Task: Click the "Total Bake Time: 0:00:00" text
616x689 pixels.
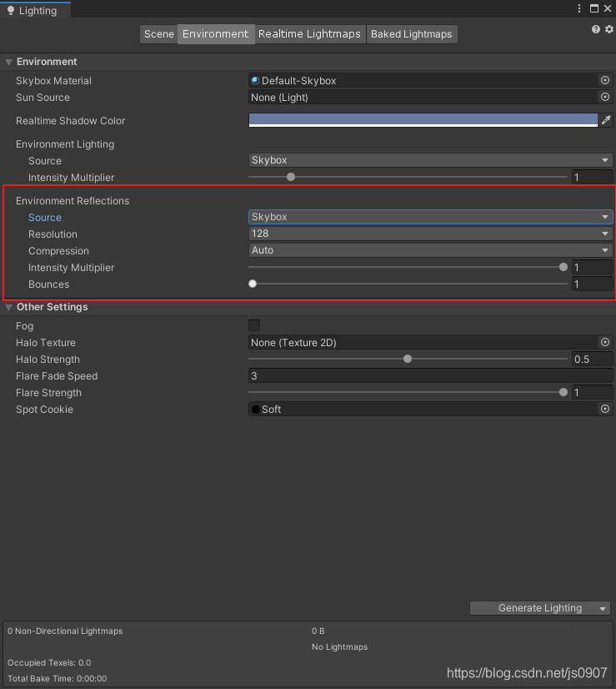Action: [x=57, y=678]
